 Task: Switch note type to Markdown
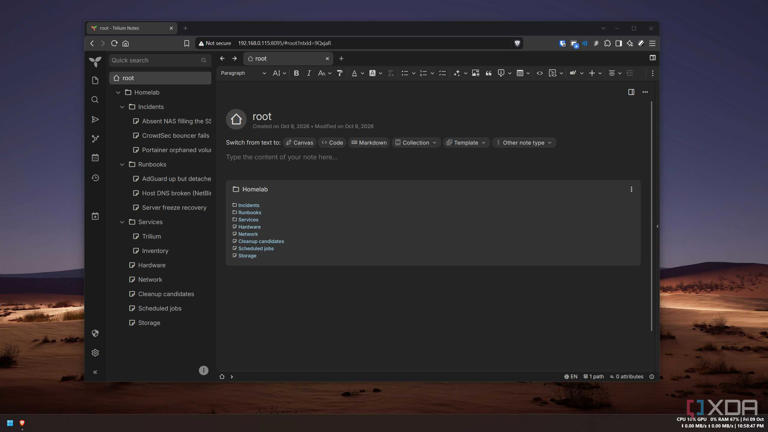tap(369, 143)
